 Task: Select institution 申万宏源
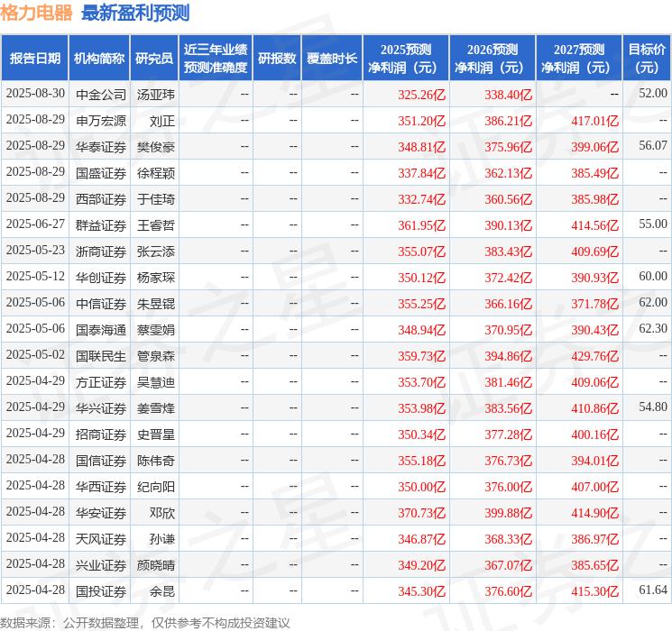(x=101, y=121)
